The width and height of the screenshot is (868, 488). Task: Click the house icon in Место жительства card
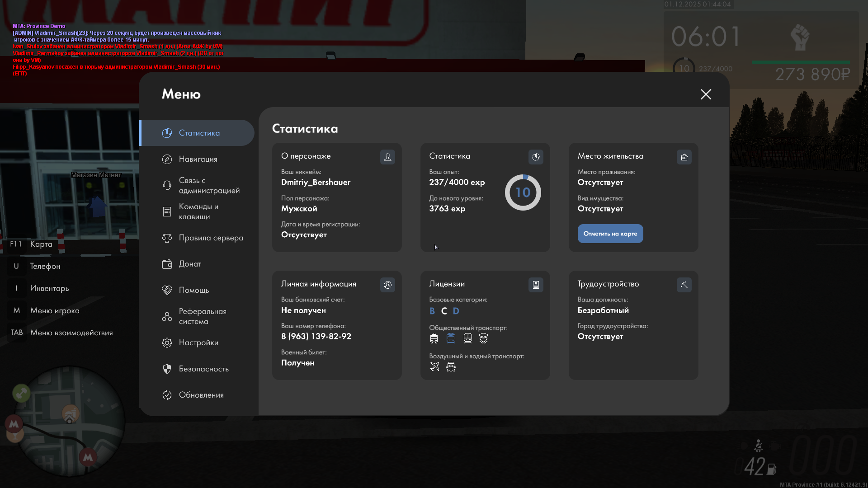point(684,157)
